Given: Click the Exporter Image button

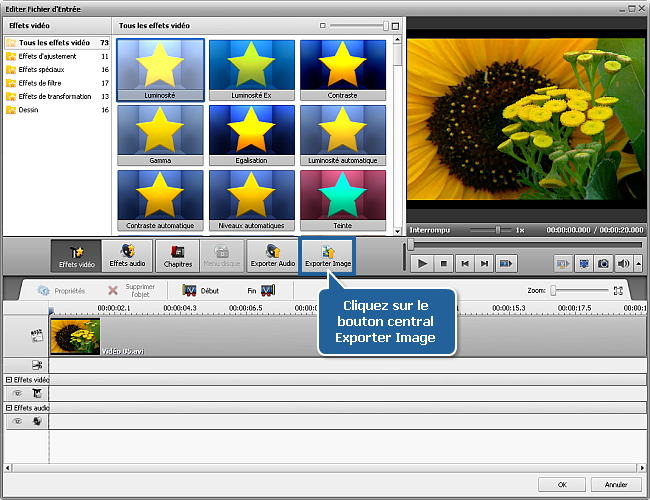Looking at the screenshot, I should point(327,257).
